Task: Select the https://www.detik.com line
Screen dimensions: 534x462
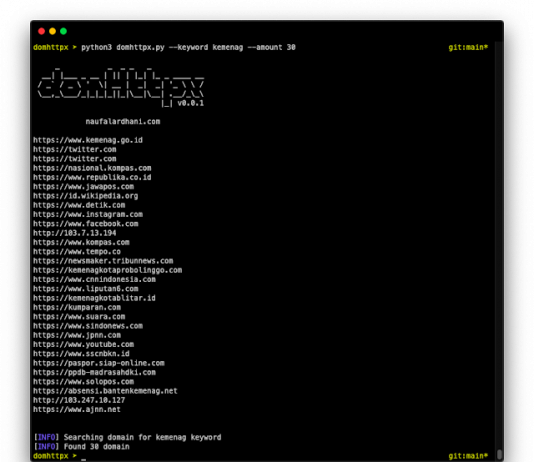Action: click(79, 205)
